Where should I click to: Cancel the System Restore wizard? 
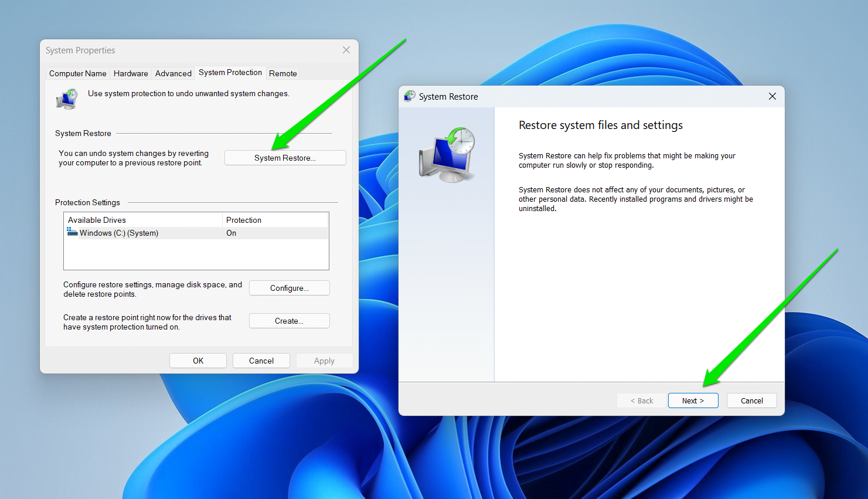point(751,400)
